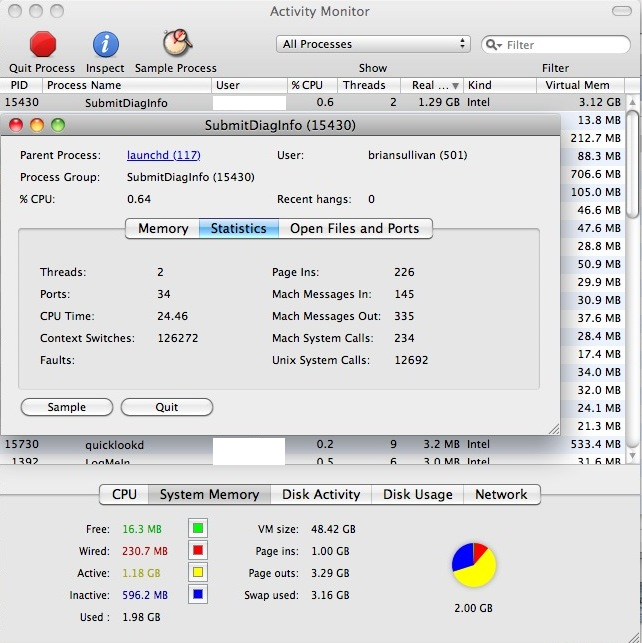Click inside the Filter search field

click(556, 45)
